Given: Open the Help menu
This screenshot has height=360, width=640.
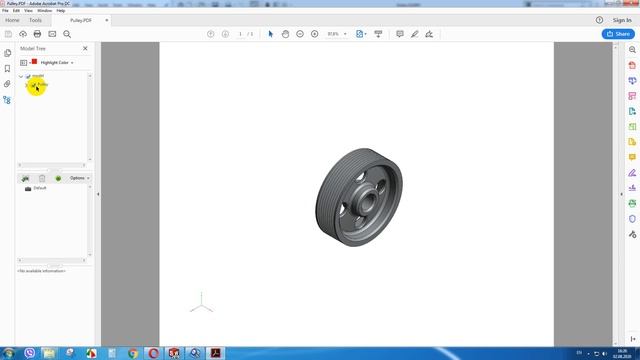Looking at the screenshot, I should 61,11.
